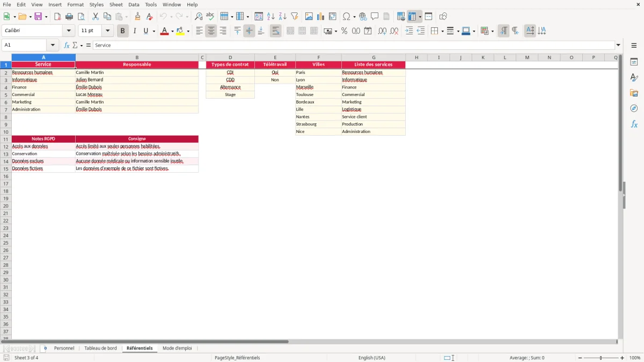Click the 100% zoom level
Screen dimensions: 644x362
pos(635,358)
